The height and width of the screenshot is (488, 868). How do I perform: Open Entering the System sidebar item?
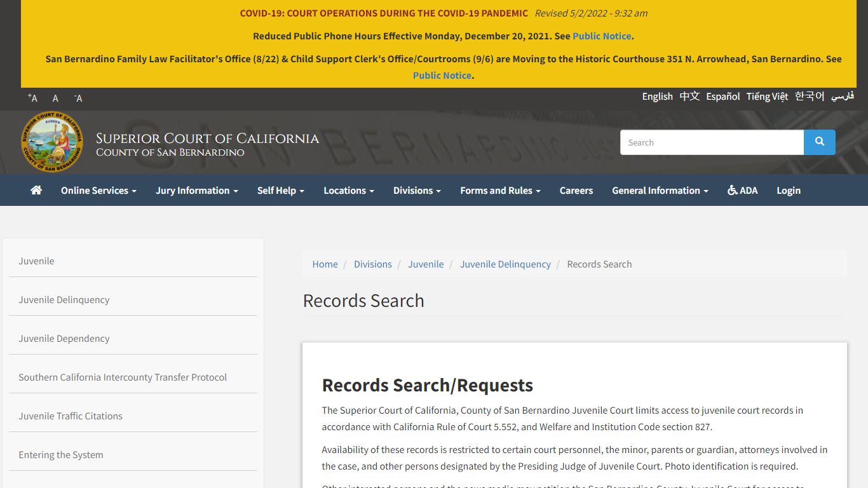[133, 455]
